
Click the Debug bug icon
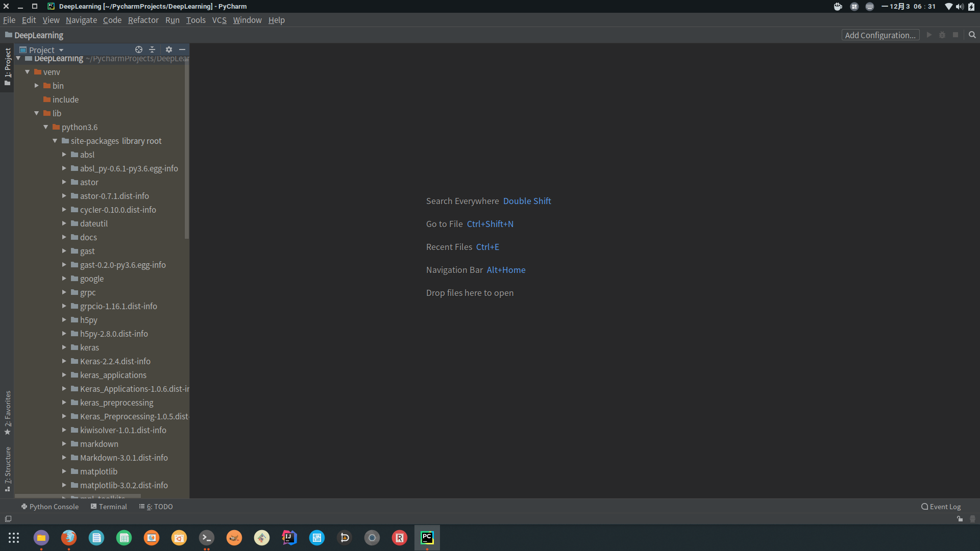pyautogui.click(x=942, y=35)
